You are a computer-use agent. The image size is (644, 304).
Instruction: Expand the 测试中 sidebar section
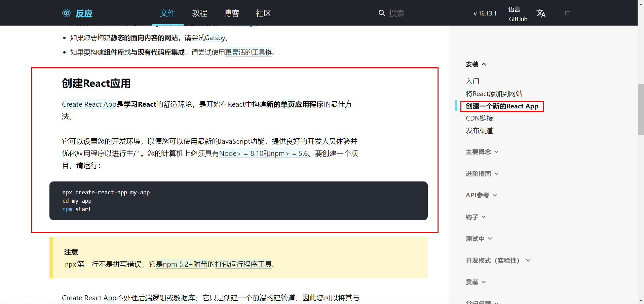tap(479, 239)
